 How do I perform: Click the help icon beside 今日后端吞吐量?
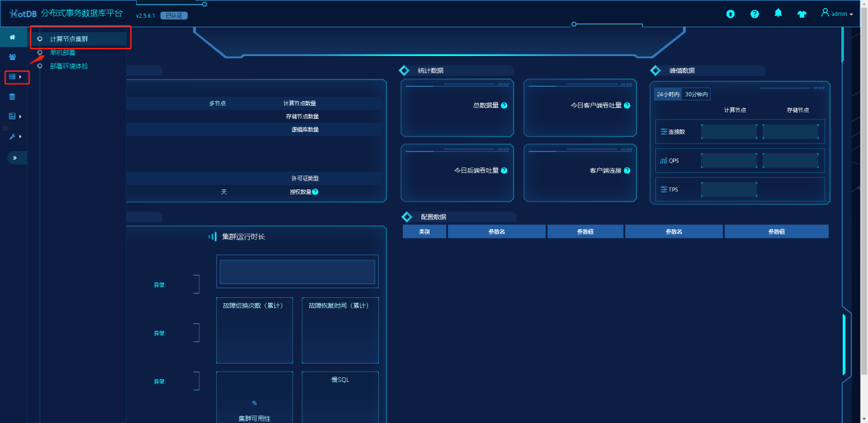504,171
